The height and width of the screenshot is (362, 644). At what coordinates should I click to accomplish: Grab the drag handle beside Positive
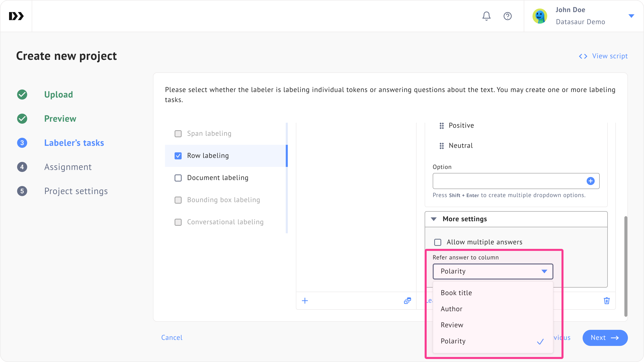coord(441,126)
